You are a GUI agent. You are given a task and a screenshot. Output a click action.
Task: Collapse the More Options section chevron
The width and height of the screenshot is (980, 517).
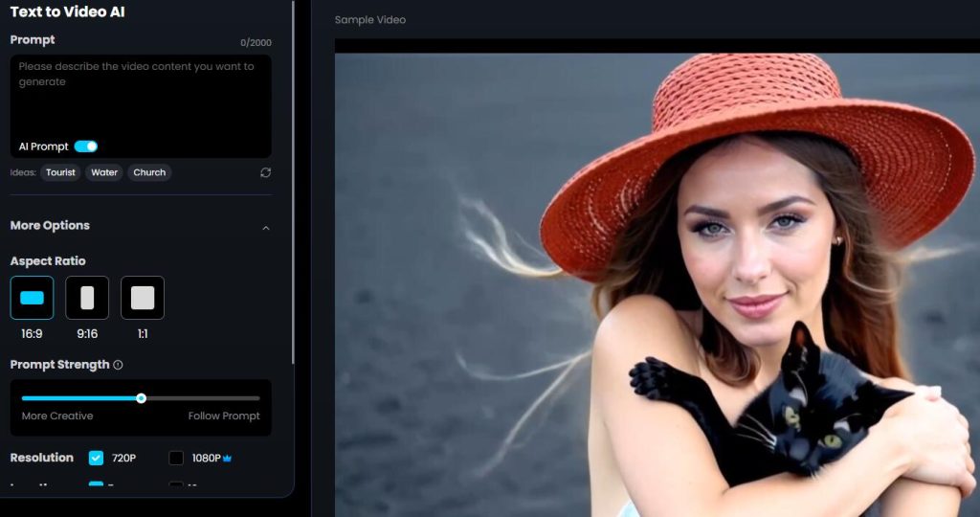coord(266,227)
